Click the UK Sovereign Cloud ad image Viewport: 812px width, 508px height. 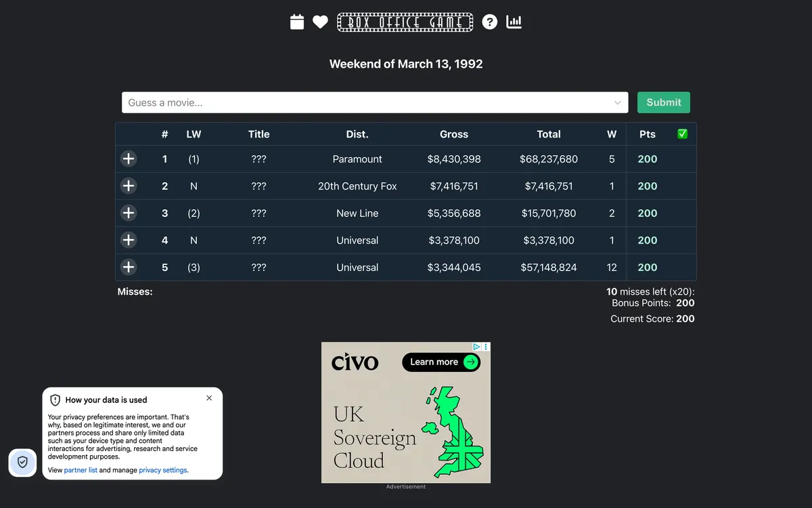coord(406,412)
